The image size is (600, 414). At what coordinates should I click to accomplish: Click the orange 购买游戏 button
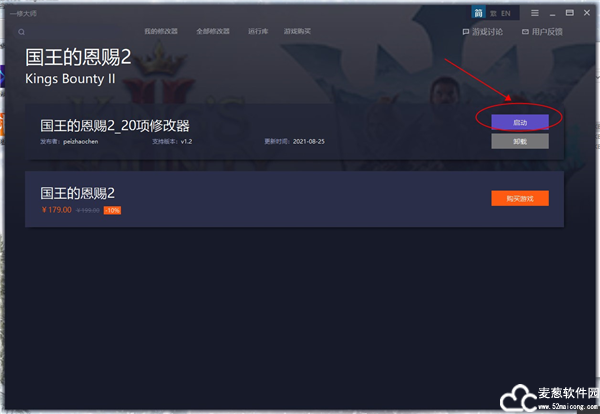(520, 198)
